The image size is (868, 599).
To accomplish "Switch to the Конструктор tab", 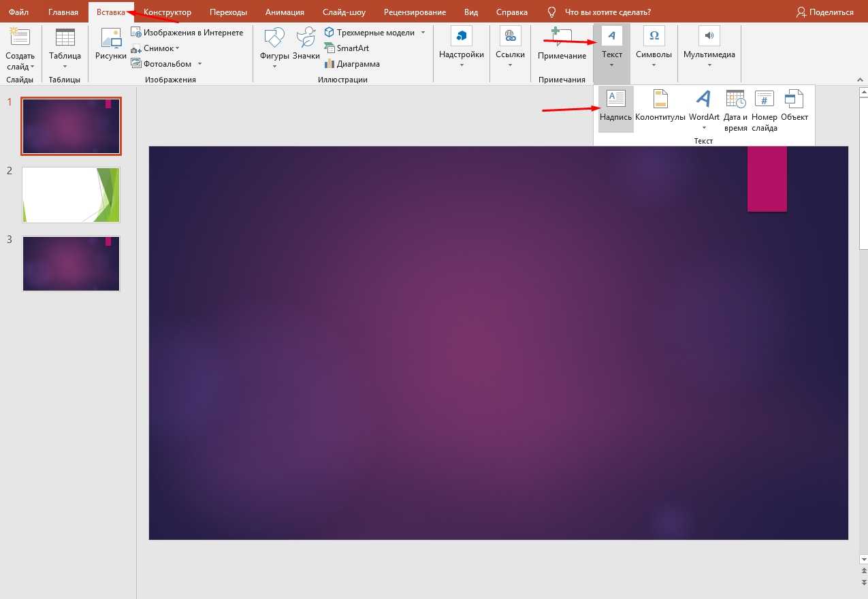I will 167,12.
